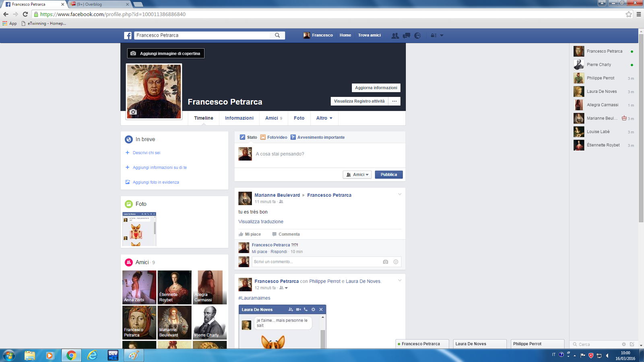The image size is (644, 362).
Task: Click Visualizza traduzione link
Action: point(261,222)
